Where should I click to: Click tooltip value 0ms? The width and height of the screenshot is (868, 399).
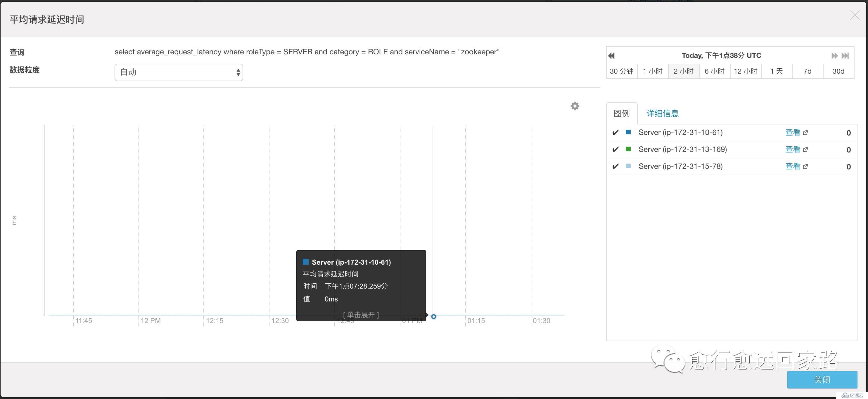[331, 299]
